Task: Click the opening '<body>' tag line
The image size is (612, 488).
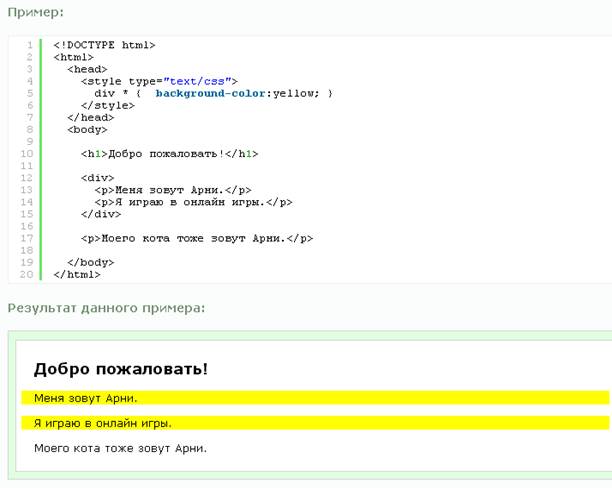Action: pyautogui.click(x=87, y=130)
